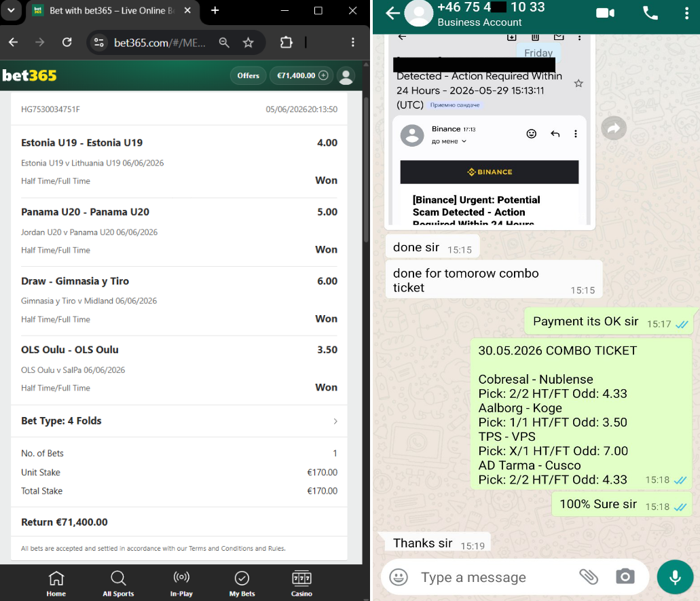Switch to the In-Play tab
Image resolution: width=700 pixels, height=601 pixels.
click(x=181, y=583)
